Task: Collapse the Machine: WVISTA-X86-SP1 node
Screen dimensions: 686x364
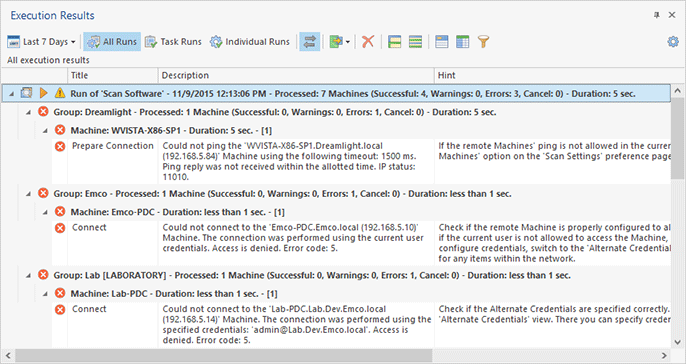Action: pos(45,130)
